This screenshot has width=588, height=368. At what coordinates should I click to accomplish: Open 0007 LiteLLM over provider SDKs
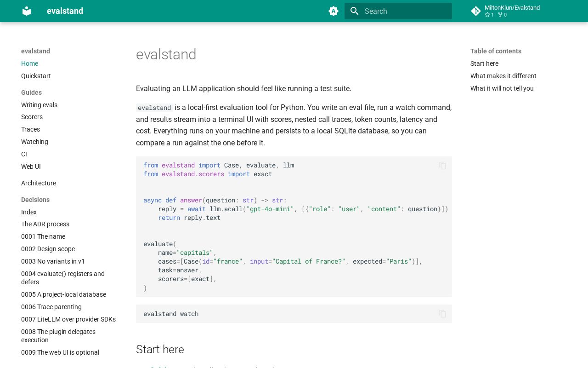(68, 319)
